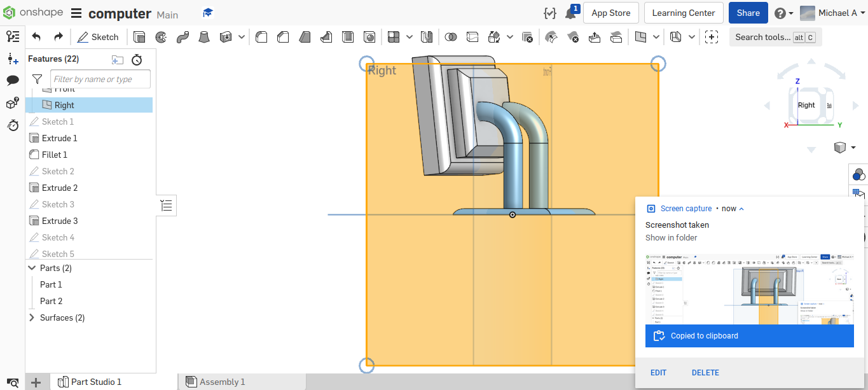Expand the Surfaces (2) list

[x=32, y=317]
